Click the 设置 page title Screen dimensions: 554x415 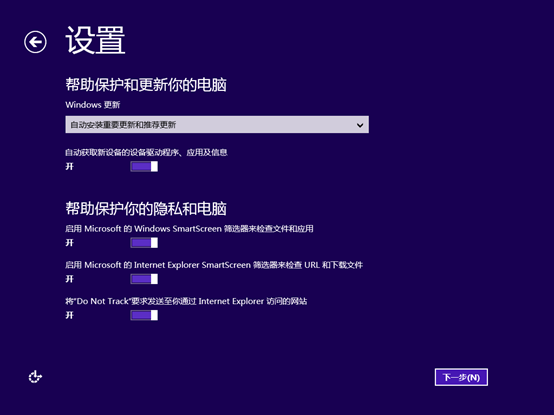[x=95, y=40]
